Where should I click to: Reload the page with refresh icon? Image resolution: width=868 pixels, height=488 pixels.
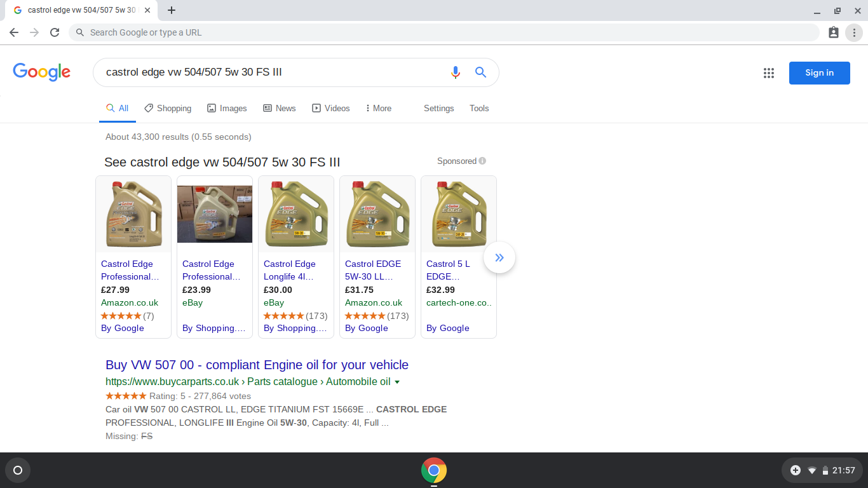point(55,32)
